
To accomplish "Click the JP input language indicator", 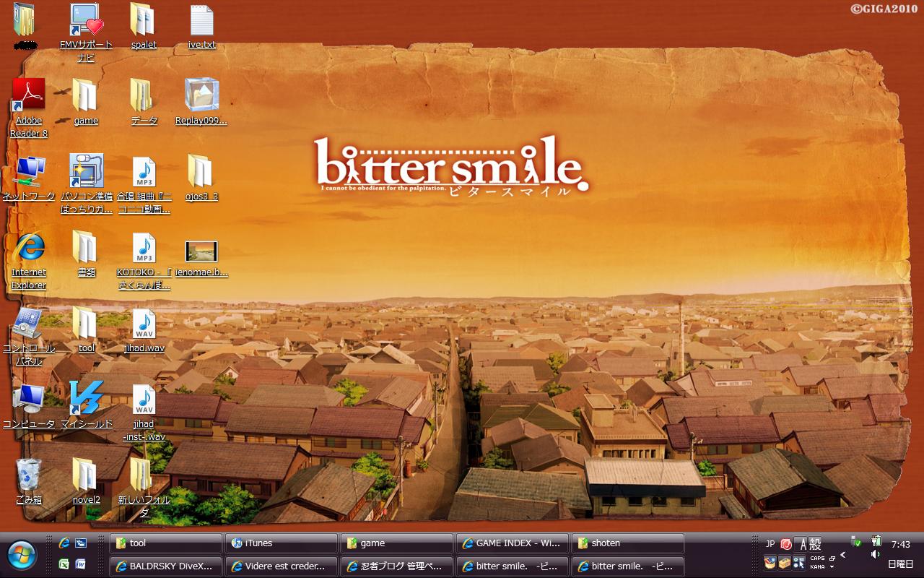I will [770, 544].
